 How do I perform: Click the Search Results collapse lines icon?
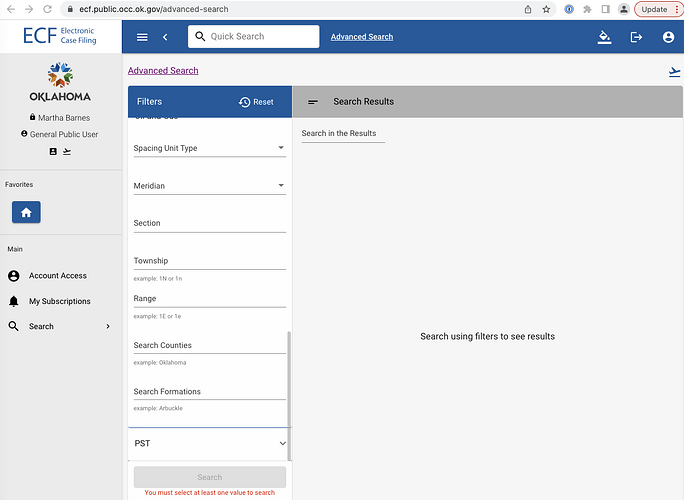pyautogui.click(x=313, y=102)
